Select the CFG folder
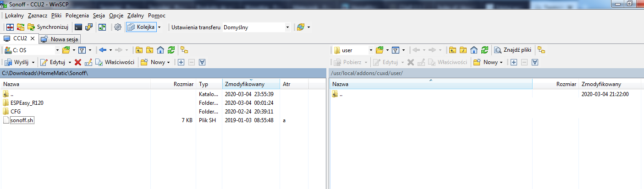The image size is (644, 189). (x=15, y=111)
